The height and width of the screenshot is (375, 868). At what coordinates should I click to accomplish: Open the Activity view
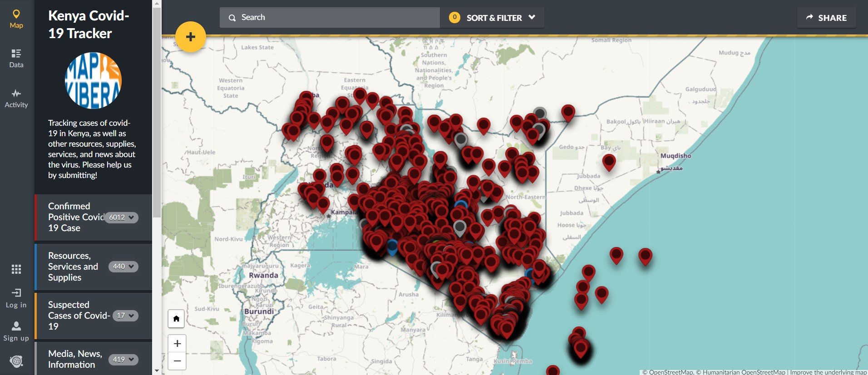(16, 98)
